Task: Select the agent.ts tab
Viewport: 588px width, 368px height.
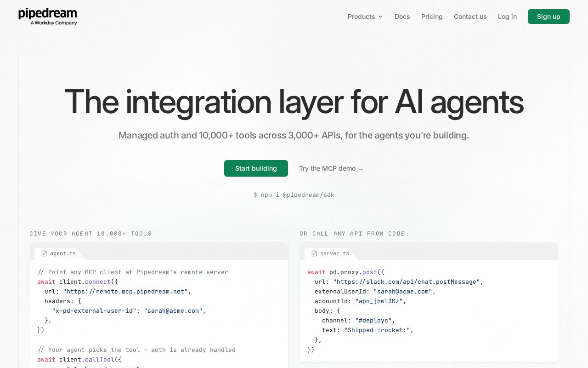Action: coord(58,253)
